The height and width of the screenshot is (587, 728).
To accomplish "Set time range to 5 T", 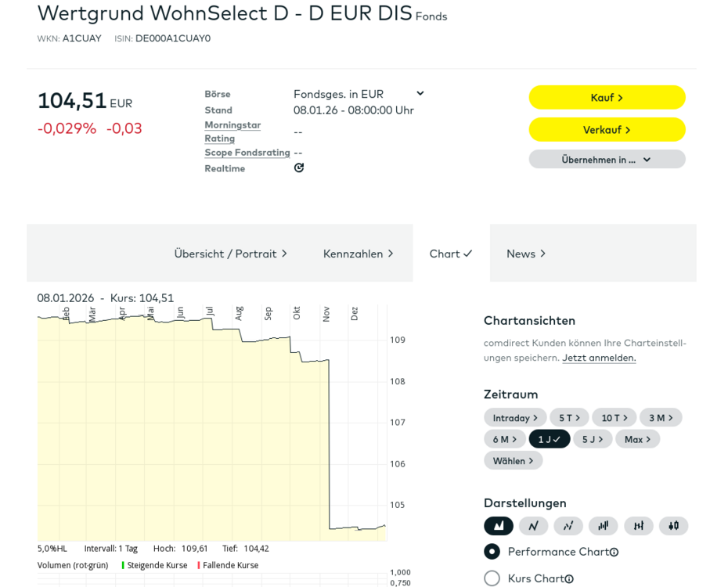I will tap(569, 418).
